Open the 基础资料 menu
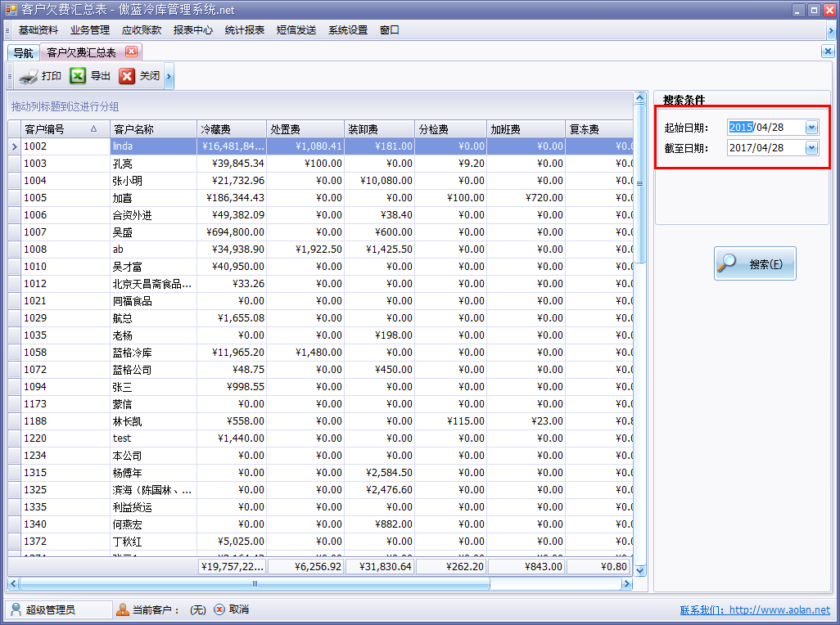The width and height of the screenshot is (840, 625). 38,30
